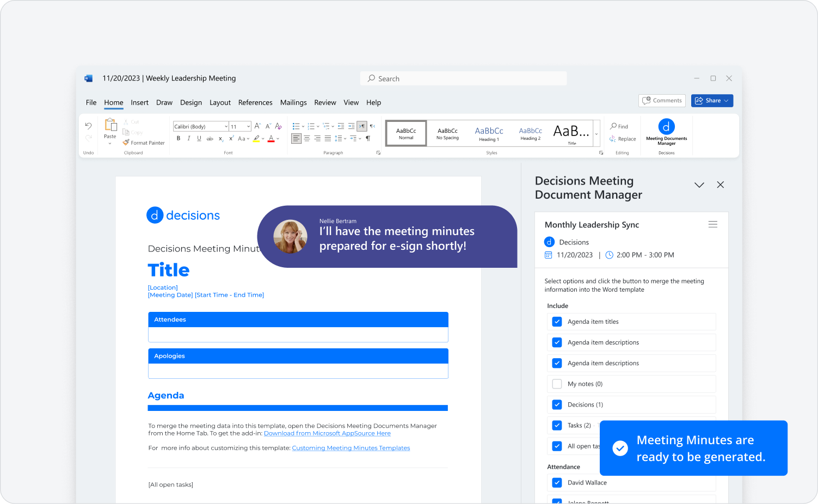Set right-to-left text direction
The image size is (818, 504).
(x=372, y=126)
